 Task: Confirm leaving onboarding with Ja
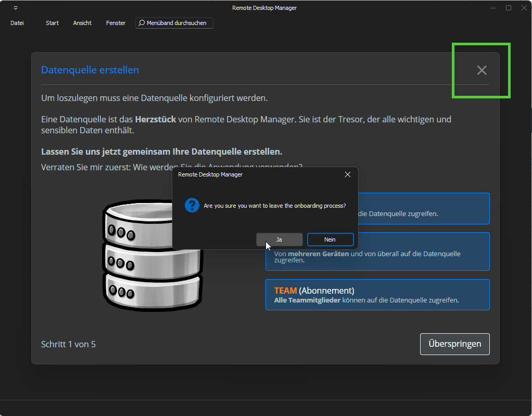coord(279,239)
